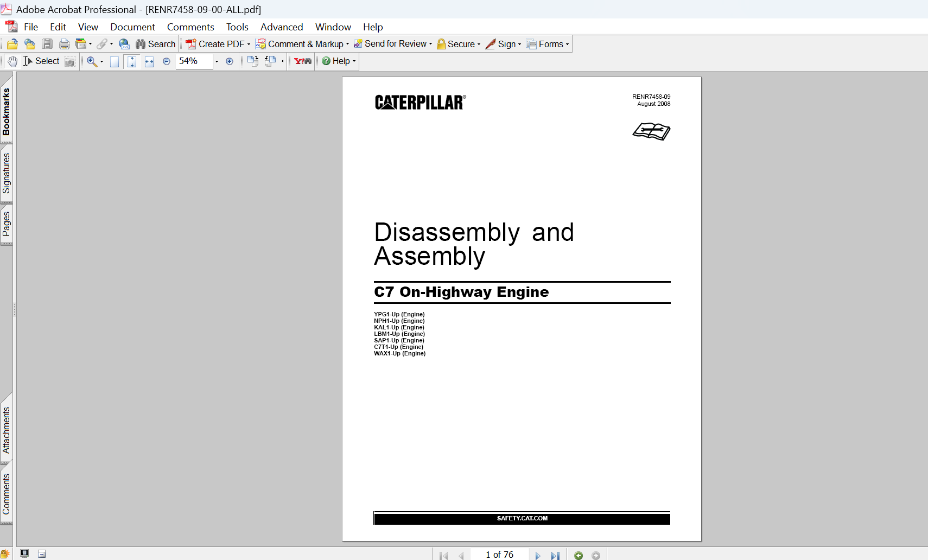This screenshot has height=560, width=928.
Task: Expand the attach file dropdown arrow
Action: [x=111, y=44]
